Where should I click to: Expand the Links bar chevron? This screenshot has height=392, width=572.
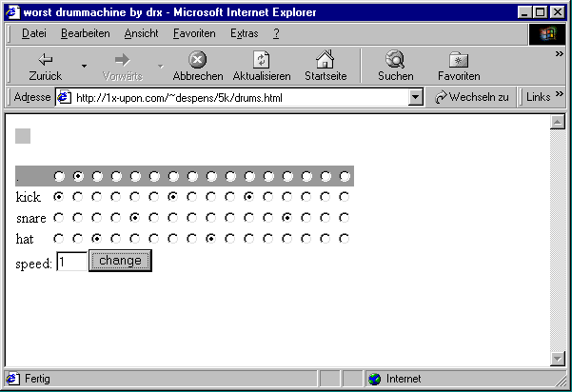pyautogui.click(x=559, y=94)
